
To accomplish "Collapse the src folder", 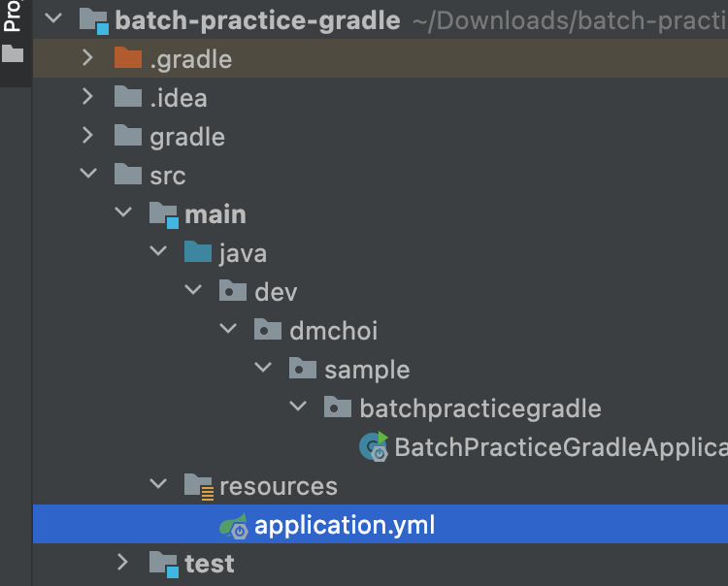I will pos(87,175).
